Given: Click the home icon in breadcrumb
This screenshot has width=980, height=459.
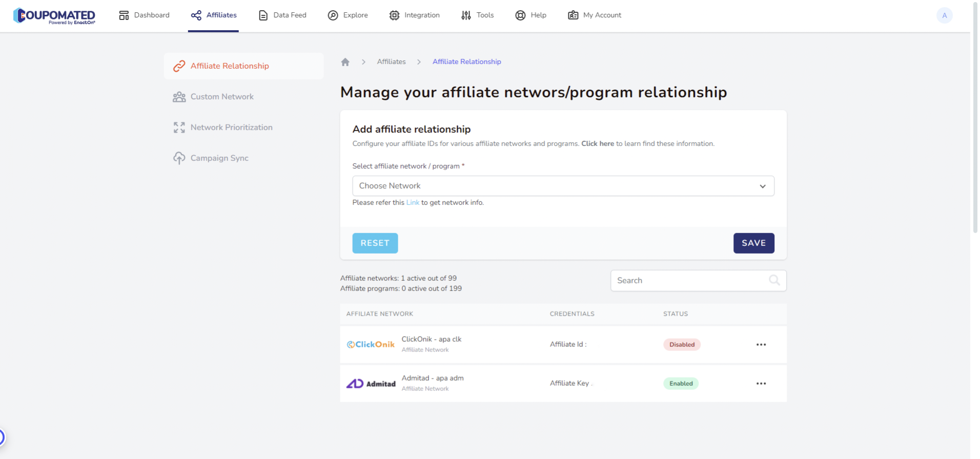Looking at the screenshot, I should (345, 62).
